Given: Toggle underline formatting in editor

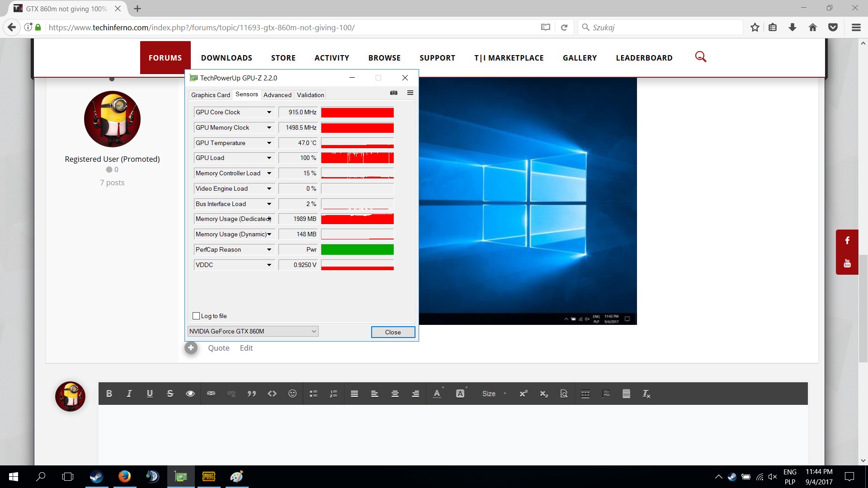Looking at the screenshot, I should (150, 394).
